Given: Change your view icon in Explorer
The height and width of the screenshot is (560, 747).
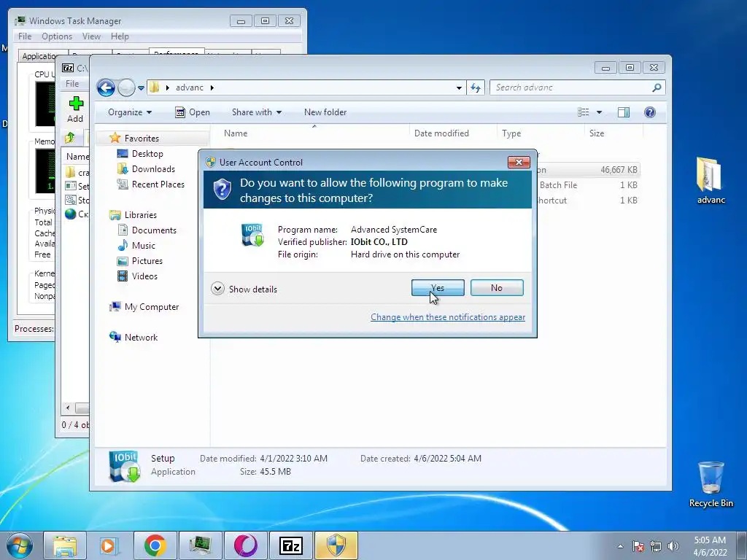Looking at the screenshot, I should click(583, 112).
